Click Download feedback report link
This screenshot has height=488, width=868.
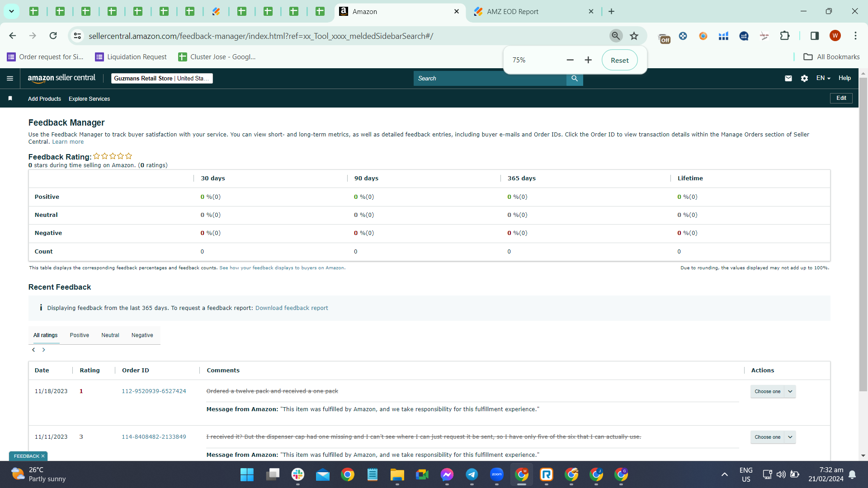tap(292, 308)
